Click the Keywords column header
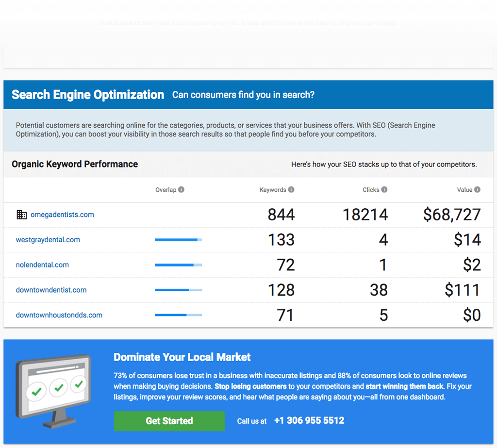 (273, 190)
